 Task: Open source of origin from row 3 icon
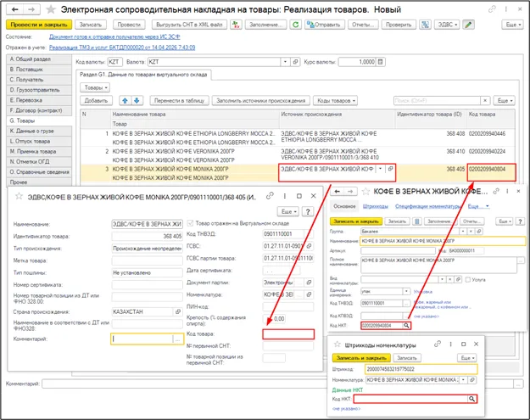tap(390, 168)
